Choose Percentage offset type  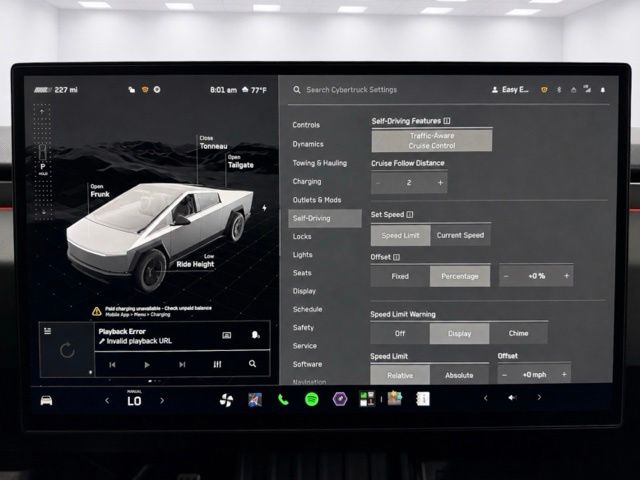(460, 276)
